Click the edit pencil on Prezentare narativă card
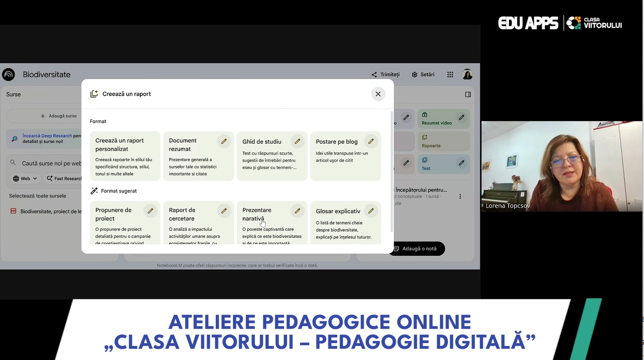The image size is (644, 360). pos(297,211)
